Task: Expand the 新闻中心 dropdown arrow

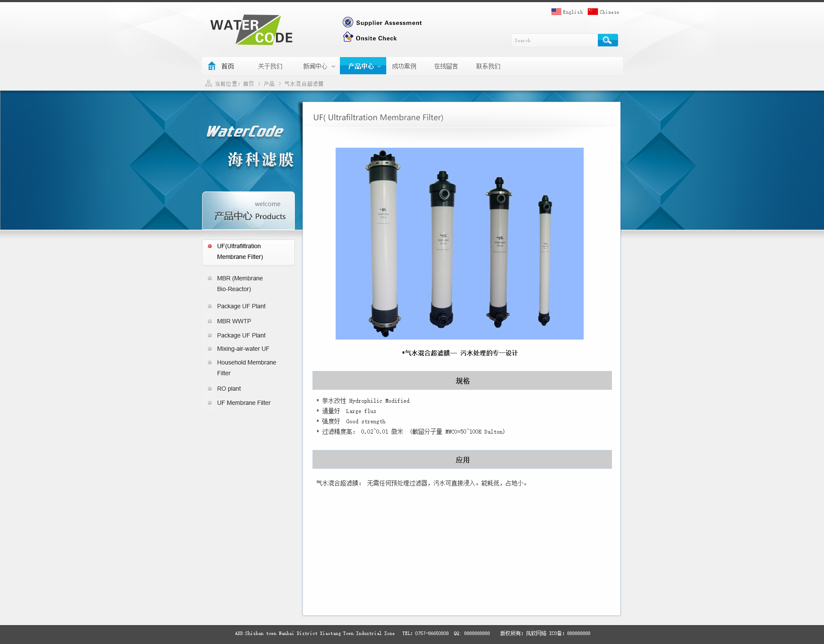Action: [x=333, y=67]
